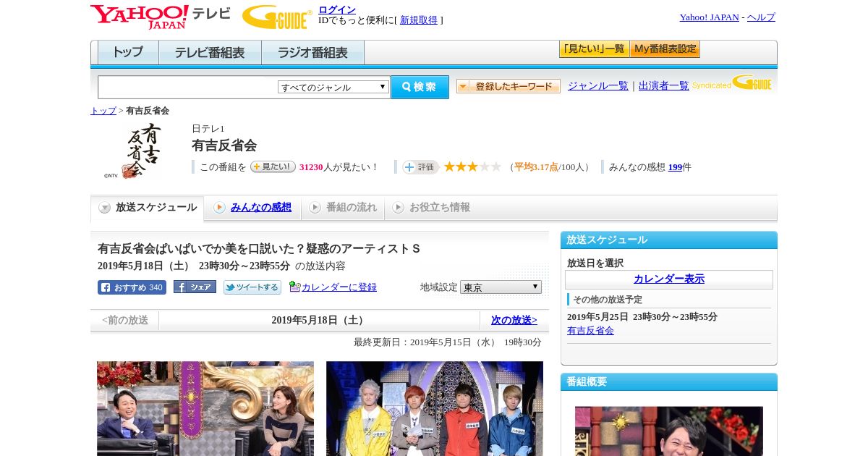
Task: Click the 有吉反省会 program logo image
Action: (x=132, y=151)
